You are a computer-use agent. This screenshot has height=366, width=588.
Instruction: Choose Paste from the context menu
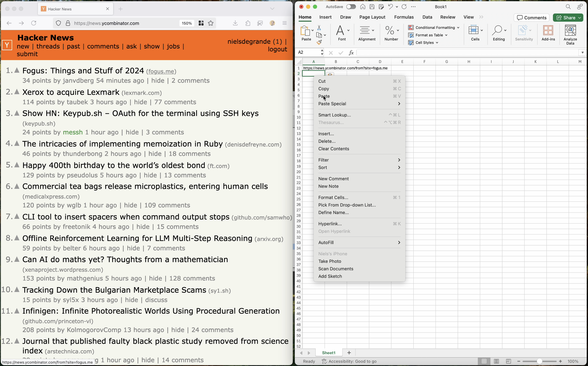tap(359, 96)
